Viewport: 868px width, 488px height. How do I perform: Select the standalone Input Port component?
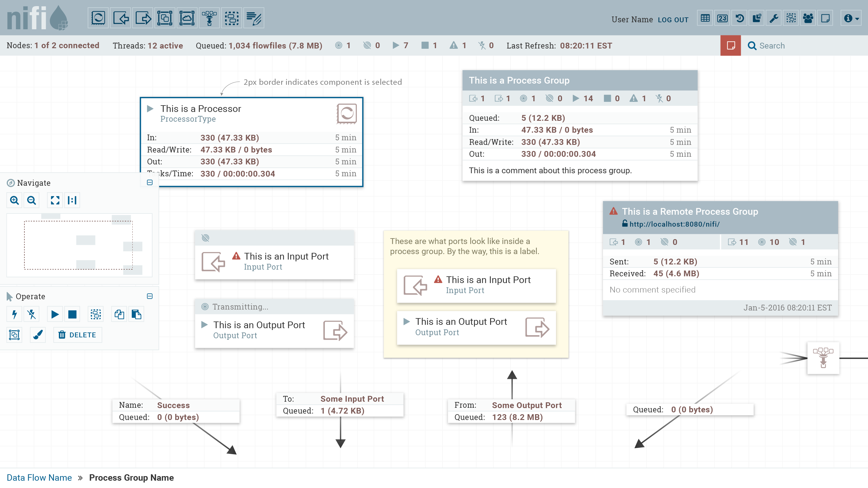(x=274, y=255)
